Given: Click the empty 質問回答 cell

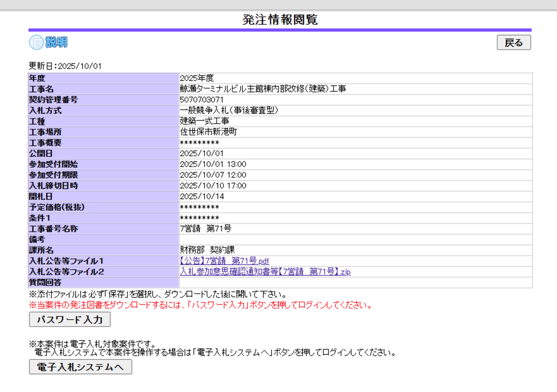Looking at the screenshot, I should [355, 282].
